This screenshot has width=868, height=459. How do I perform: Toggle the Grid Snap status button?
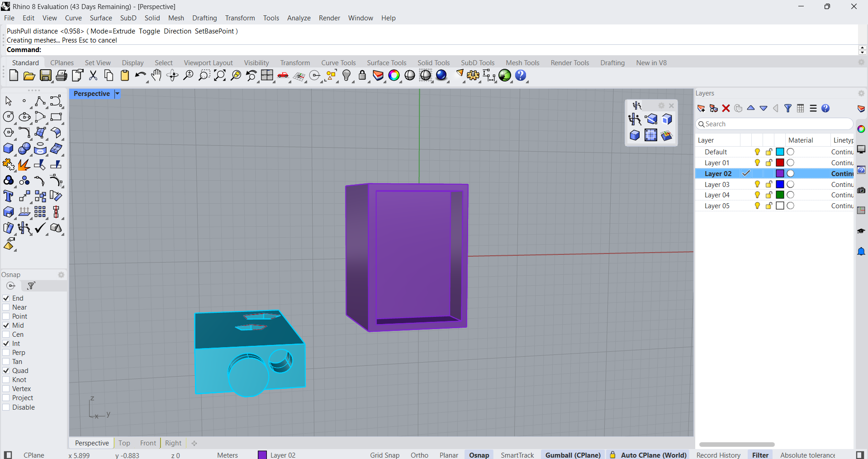click(x=384, y=455)
